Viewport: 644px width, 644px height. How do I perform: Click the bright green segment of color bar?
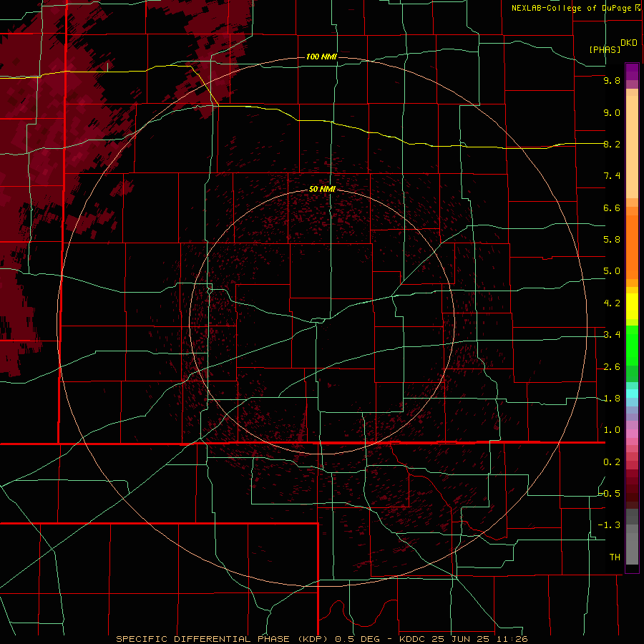tap(632, 346)
